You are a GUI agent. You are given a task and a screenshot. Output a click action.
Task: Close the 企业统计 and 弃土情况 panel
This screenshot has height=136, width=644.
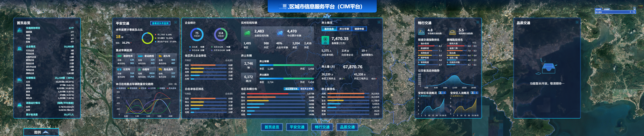pyautogui.click(x=379, y=22)
